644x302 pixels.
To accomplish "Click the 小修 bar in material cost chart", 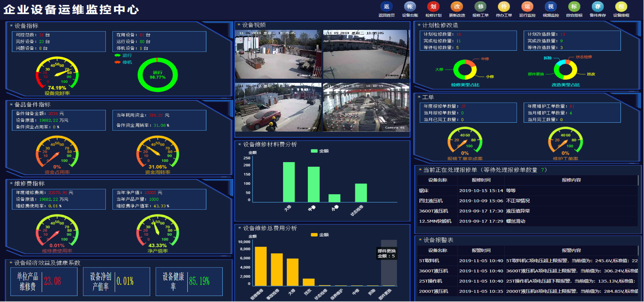I will [x=334, y=198].
